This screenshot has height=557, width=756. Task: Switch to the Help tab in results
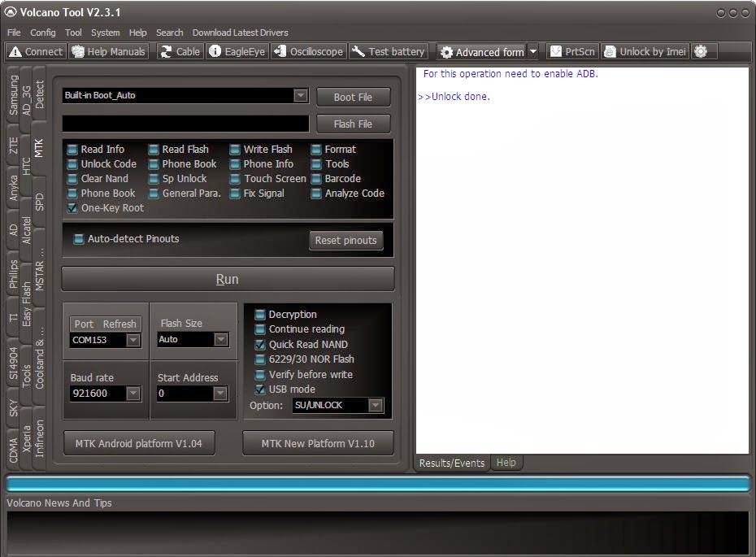[x=506, y=463]
